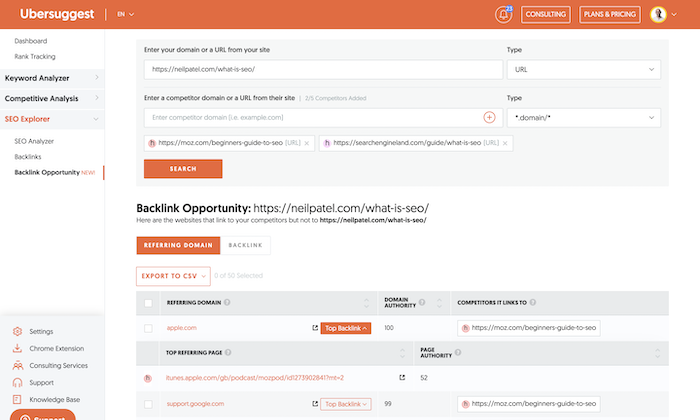Image resolution: width=700 pixels, height=420 pixels.
Task: Click the Consulting Services people icon
Action: pos(17,366)
